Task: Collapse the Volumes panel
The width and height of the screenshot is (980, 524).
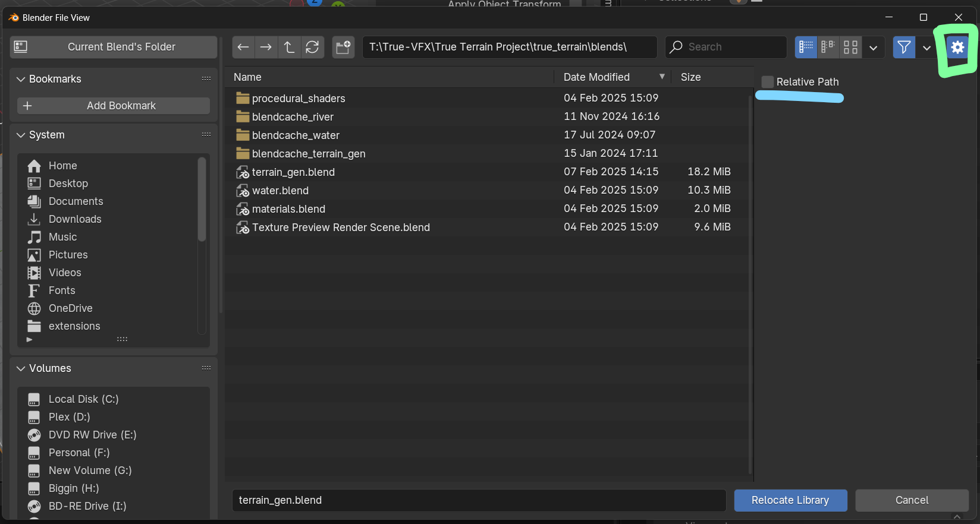Action: coord(21,368)
